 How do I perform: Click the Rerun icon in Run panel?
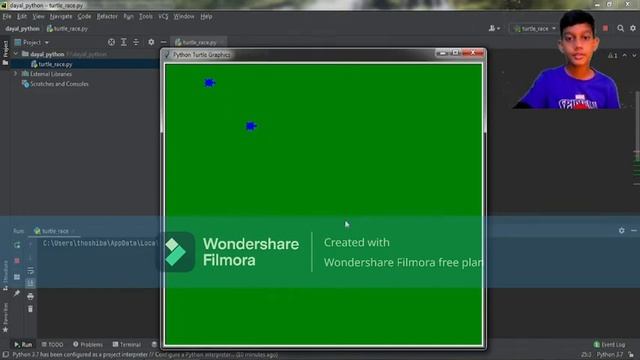17,245
